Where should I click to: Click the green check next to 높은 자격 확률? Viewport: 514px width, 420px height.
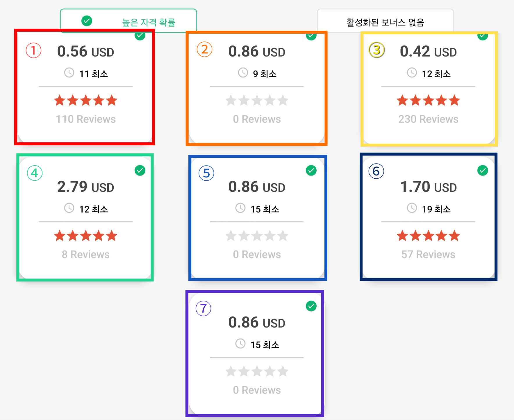[87, 21]
